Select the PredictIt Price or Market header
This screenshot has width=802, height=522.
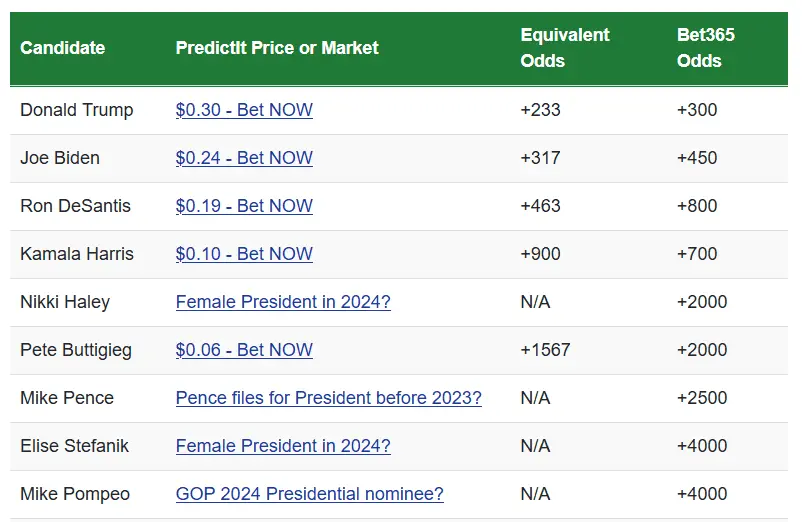[277, 48]
